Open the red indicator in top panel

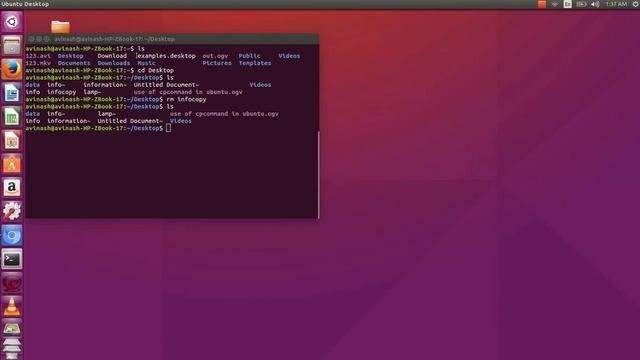tap(542, 4)
